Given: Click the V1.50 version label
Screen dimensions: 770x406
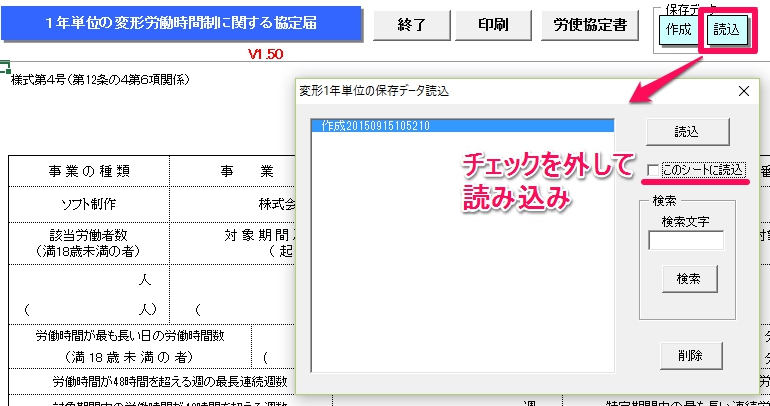Looking at the screenshot, I should coord(265,54).
